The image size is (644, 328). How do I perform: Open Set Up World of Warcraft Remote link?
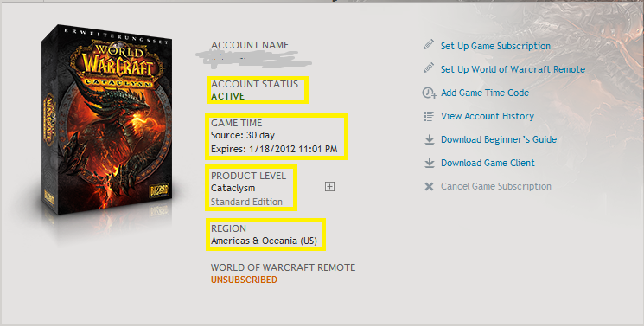coord(513,69)
